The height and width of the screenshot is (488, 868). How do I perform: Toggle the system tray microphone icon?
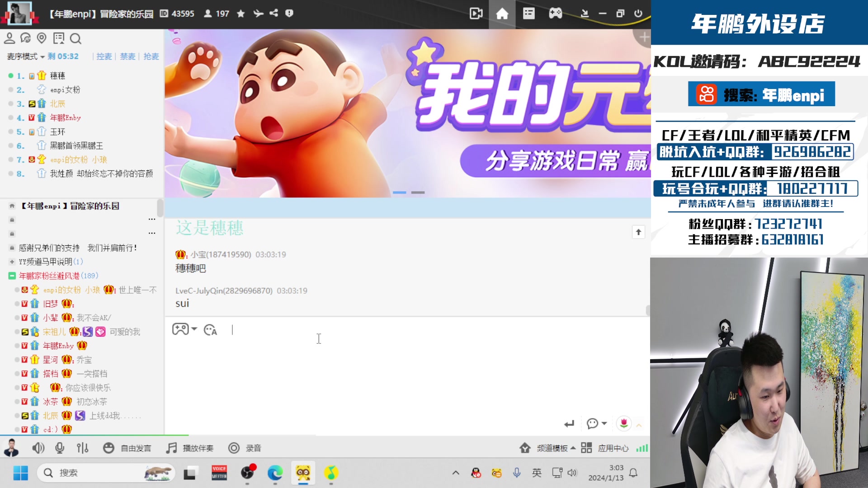[517, 473]
